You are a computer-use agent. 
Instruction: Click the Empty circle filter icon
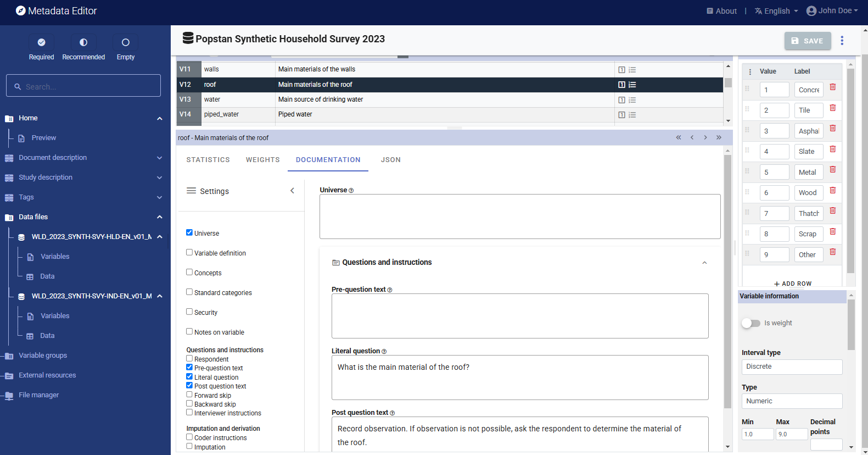tap(125, 42)
